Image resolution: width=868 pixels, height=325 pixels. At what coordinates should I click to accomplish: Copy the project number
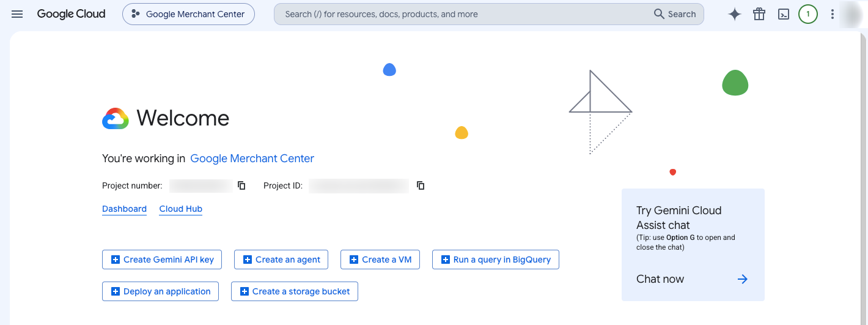pos(241,185)
